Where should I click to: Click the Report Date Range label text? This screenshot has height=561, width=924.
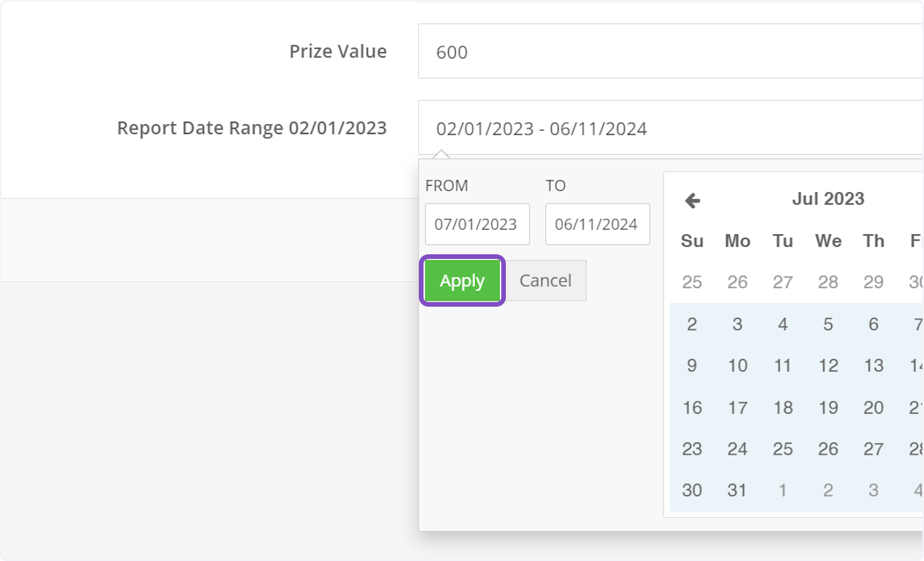click(251, 128)
